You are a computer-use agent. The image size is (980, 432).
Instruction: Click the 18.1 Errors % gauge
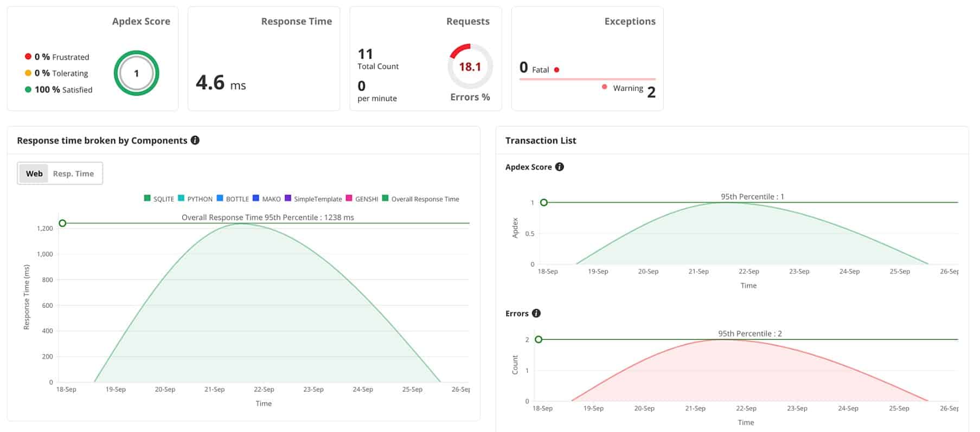pos(470,67)
